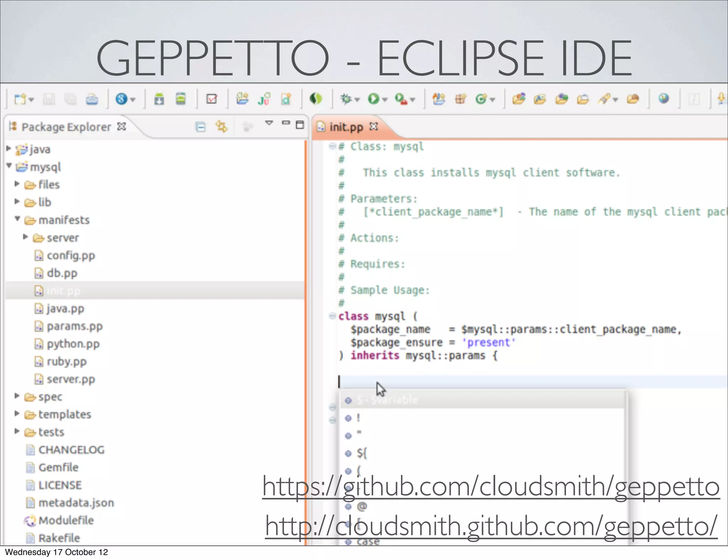Click the Print toolbar icon
The height and width of the screenshot is (560, 728).
(92, 99)
